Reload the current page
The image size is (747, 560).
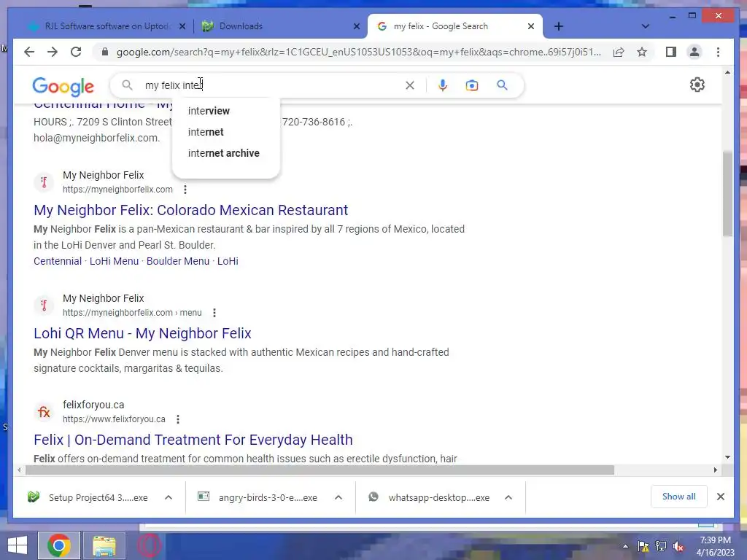point(76,52)
